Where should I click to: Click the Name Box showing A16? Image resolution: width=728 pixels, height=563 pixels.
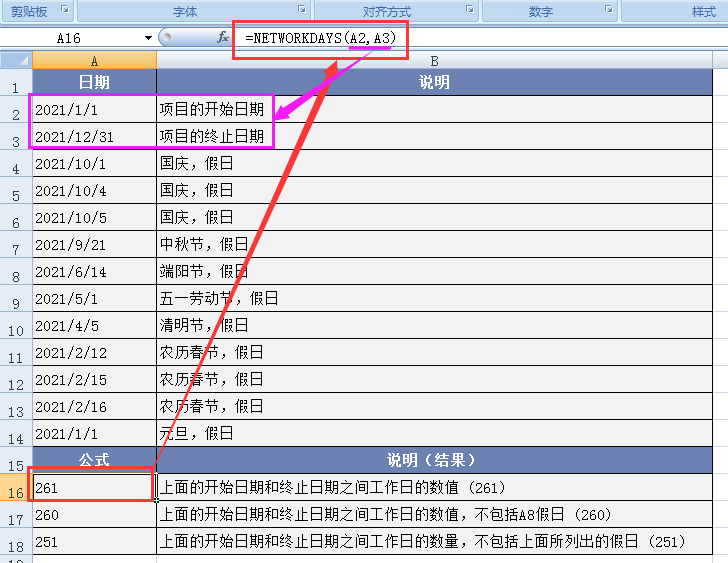click(x=70, y=38)
